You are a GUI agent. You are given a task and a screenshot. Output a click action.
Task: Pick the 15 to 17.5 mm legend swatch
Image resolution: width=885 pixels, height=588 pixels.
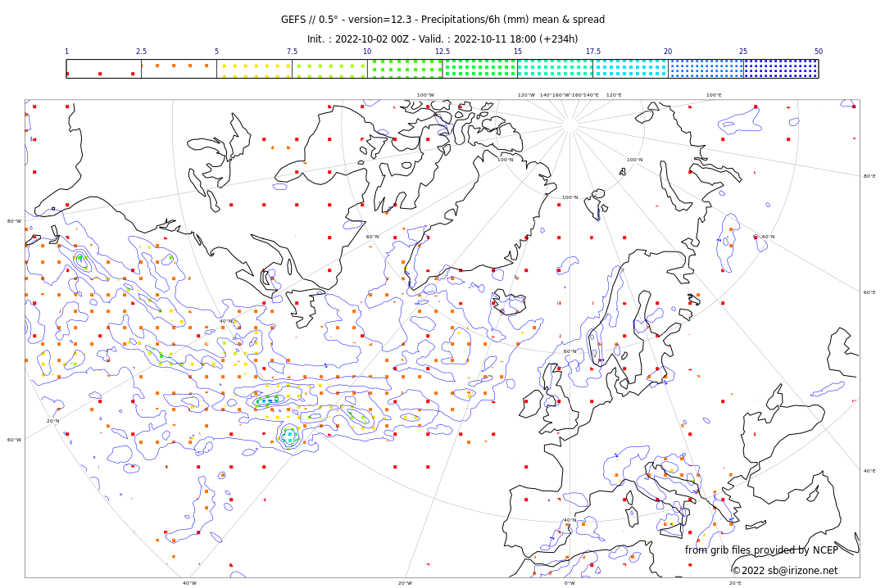click(x=556, y=69)
